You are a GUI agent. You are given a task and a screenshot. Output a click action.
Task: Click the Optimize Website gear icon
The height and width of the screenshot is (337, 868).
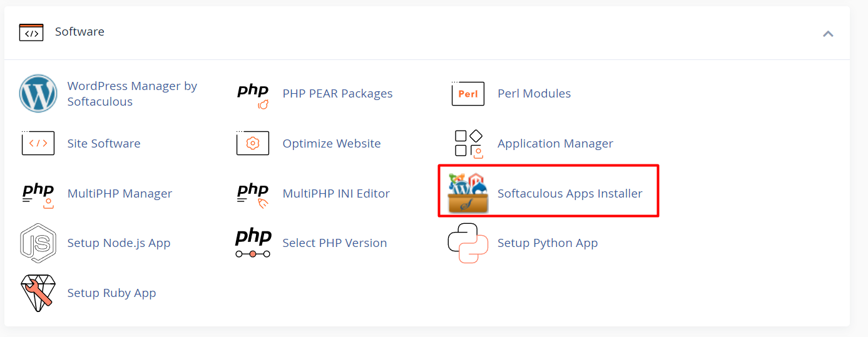point(253,143)
